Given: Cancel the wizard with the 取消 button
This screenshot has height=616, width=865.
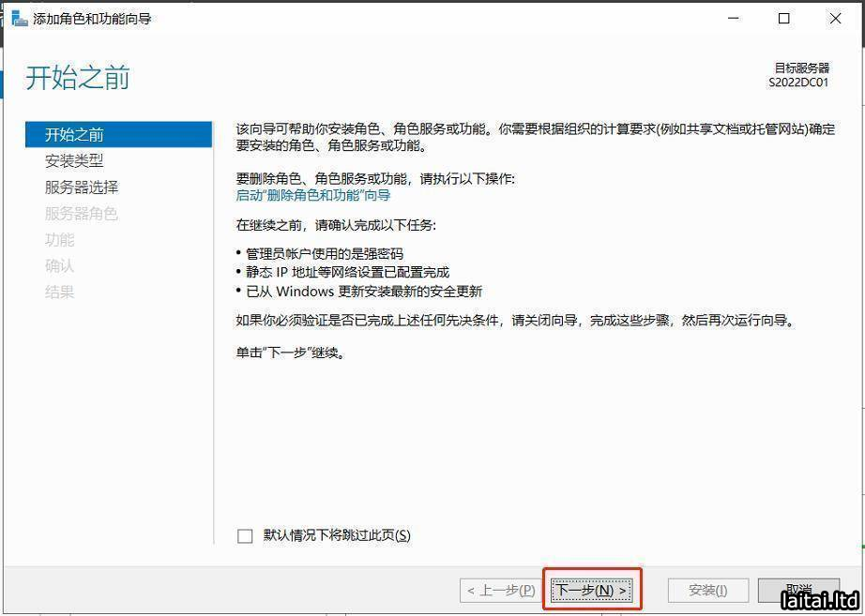Looking at the screenshot, I should pos(798,590).
